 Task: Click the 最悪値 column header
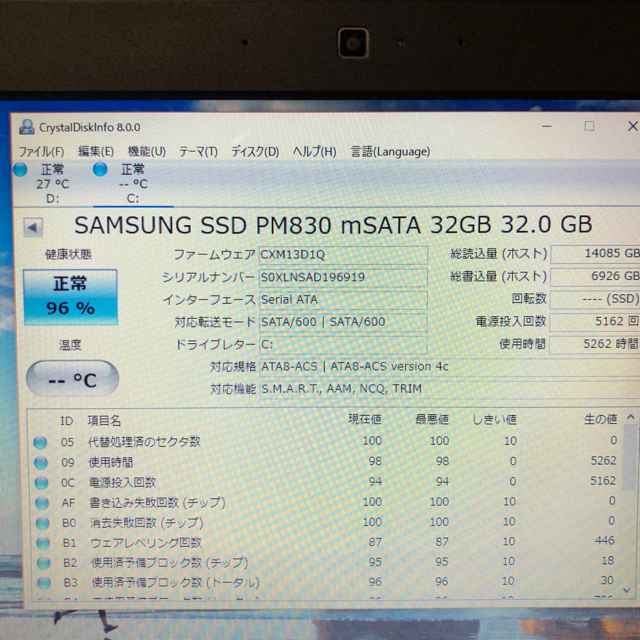pyautogui.click(x=432, y=419)
